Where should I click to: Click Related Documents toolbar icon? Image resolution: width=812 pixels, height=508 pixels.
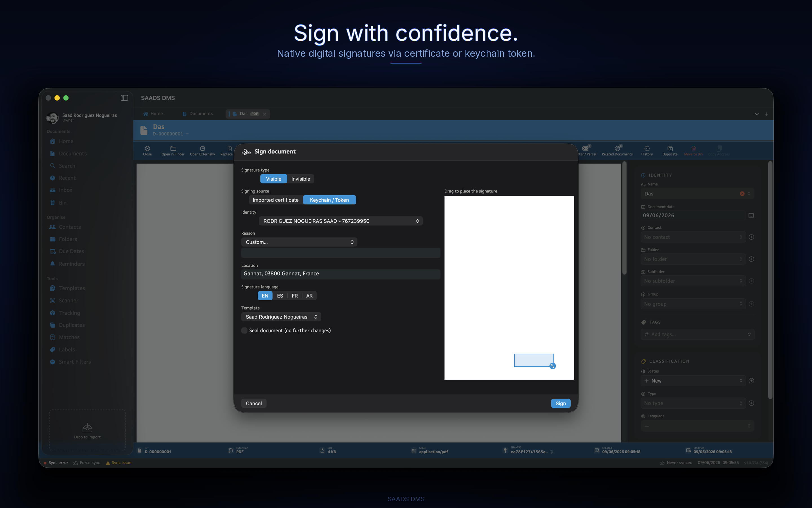point(617,150)
